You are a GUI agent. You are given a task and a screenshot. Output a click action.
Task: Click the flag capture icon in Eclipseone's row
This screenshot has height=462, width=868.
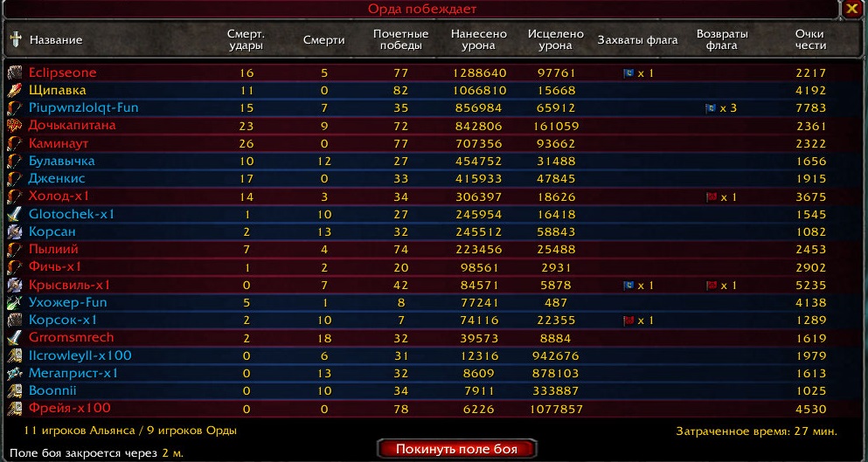[628, 73]
